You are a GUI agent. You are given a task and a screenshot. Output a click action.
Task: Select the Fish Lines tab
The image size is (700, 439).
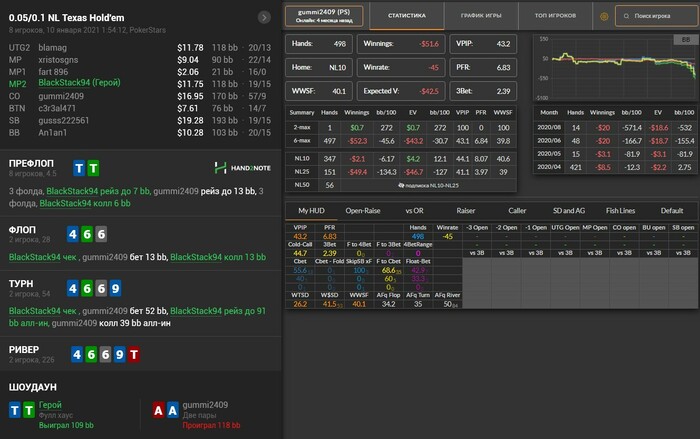(x=620, y=211)
